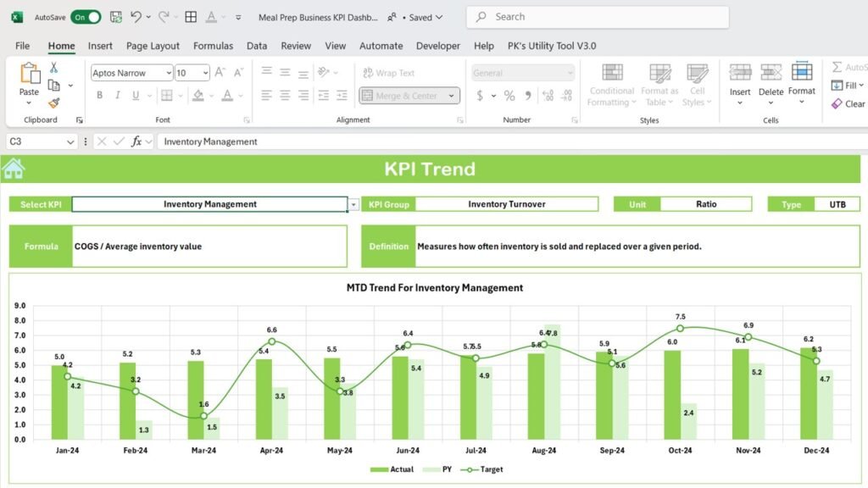This screenshot has height=488, width=868.
Task: Apply Italic formatting
Action: coord(117,94)
